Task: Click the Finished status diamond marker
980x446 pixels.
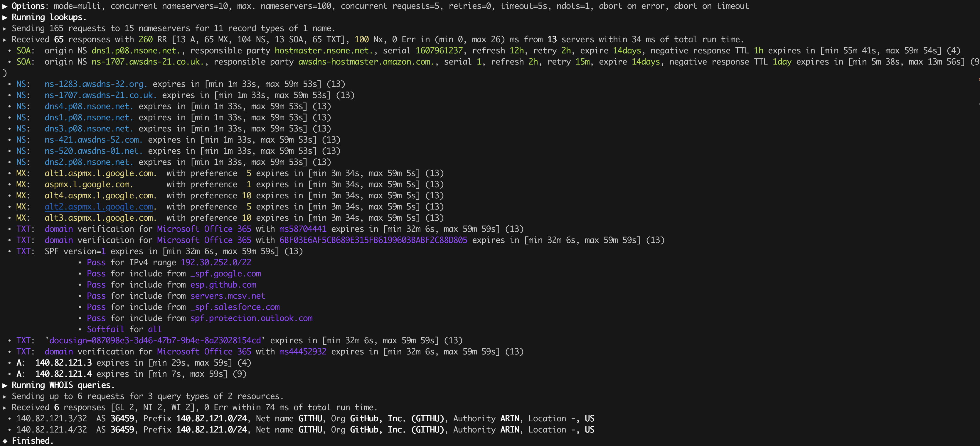Action: click(x=5, y=441)
